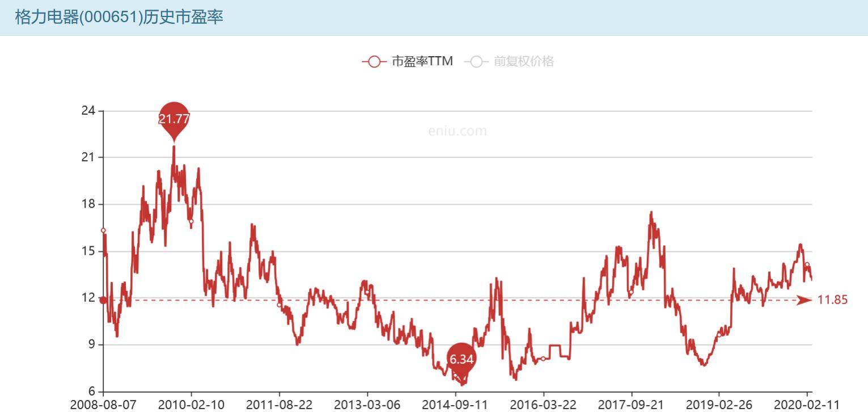Click the y-axis label 12
This screenshot has width=868, height=412.
click(88, 298)
